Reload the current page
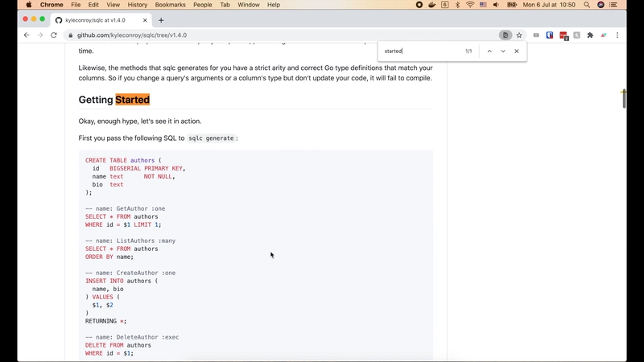 click(54, 35)
